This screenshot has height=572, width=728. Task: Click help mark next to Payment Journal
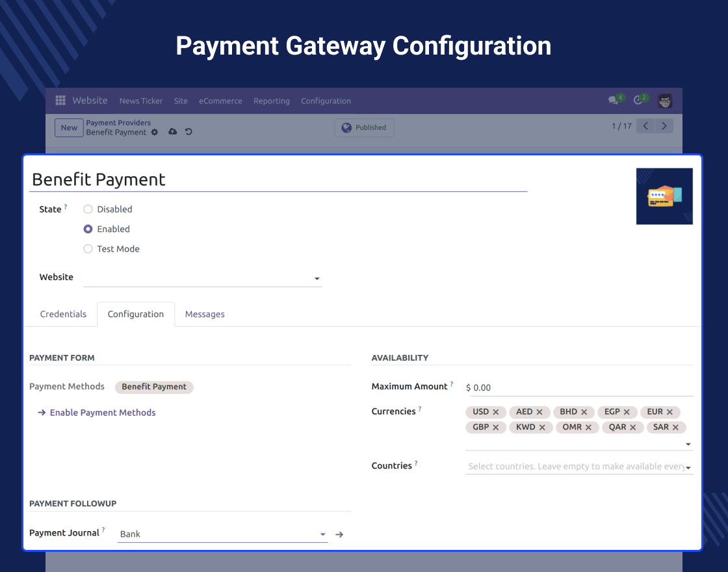pyautogui.click(x=103, y=530)
